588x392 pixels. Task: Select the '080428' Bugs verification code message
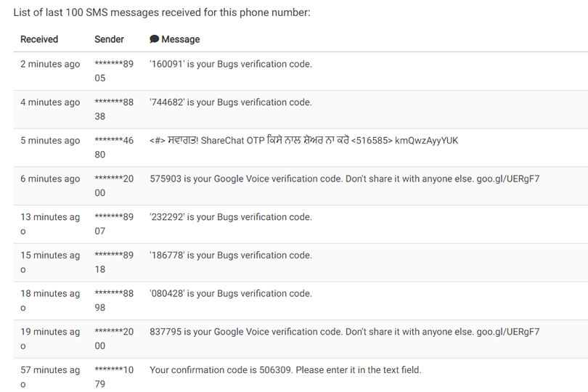coord(231,294)
